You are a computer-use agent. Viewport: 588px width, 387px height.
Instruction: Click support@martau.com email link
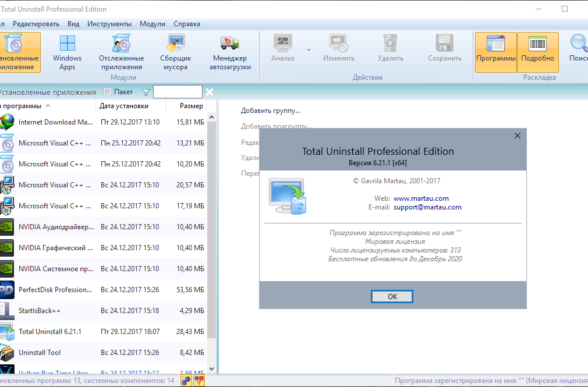click(427, 207)
